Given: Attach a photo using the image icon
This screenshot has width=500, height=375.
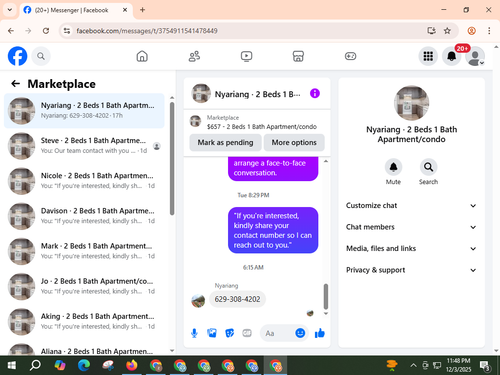Looking at the screenshot, I should pos(212,333).
